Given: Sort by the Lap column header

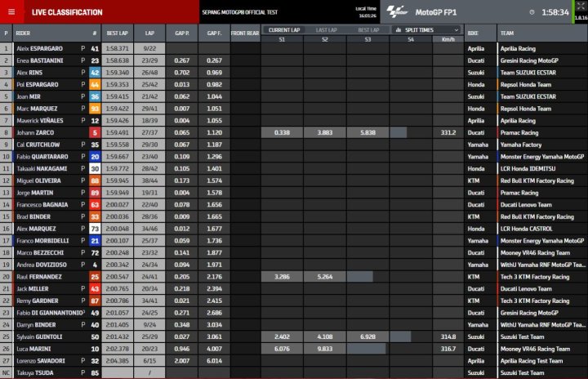Looking at the screenshot, I should (x=149, y=33).
